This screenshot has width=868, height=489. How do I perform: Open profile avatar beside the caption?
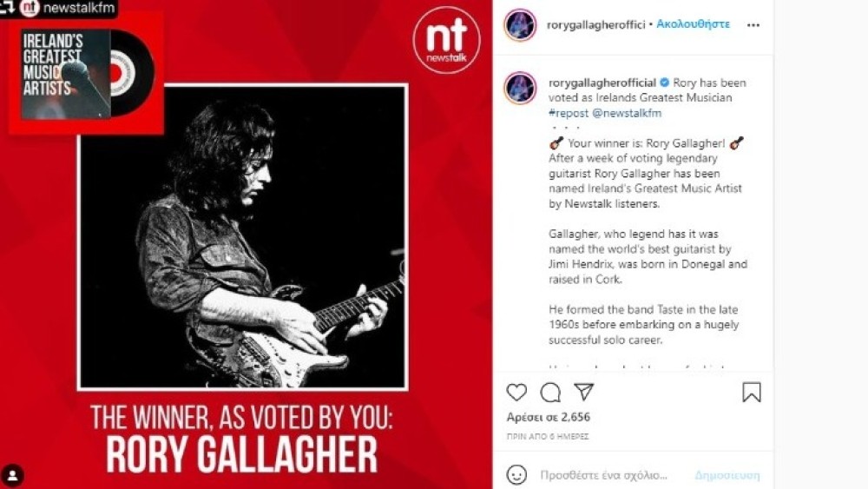coord(520,88)
